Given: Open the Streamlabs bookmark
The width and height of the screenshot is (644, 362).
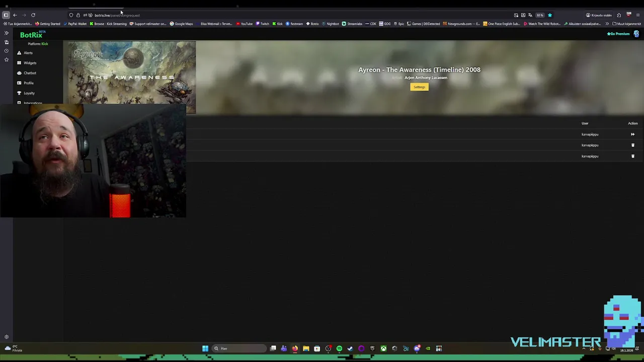Looking at the screenshot, I should pyautogui.click(x=352, y=24).
